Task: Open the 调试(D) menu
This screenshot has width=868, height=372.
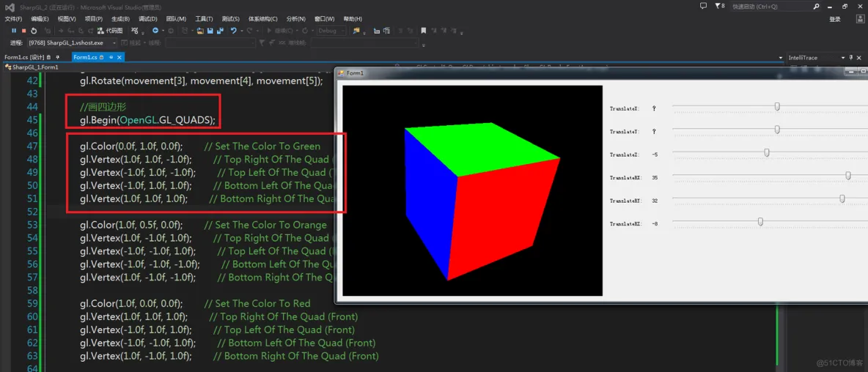Action: coord(148,19)
